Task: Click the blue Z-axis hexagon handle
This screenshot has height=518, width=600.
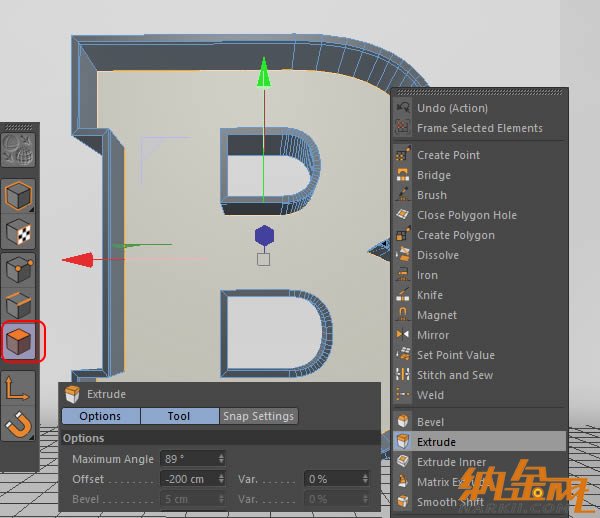Action: [x=264, y=235]
